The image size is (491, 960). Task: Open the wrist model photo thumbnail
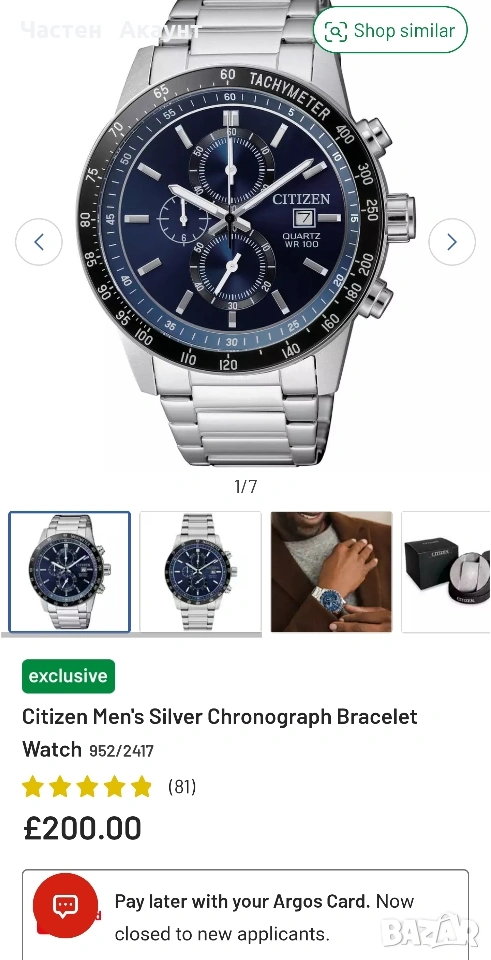[x=331, y=572]
